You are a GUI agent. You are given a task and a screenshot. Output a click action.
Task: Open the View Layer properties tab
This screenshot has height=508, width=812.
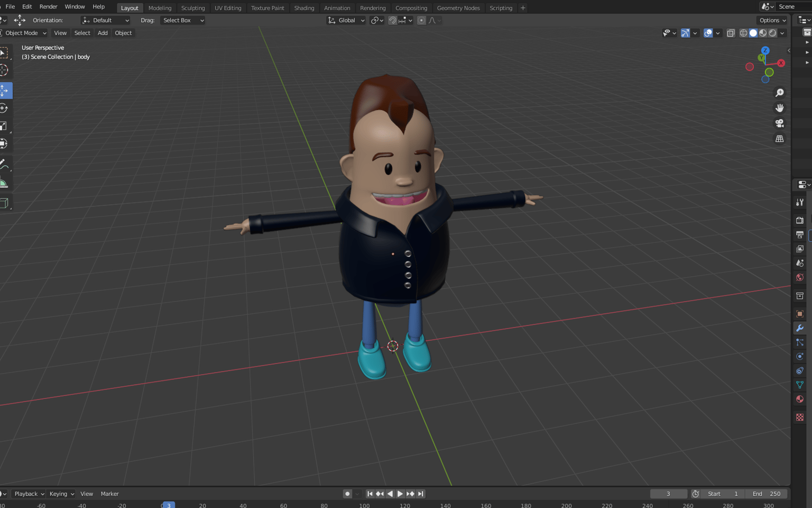pos(800,249)
